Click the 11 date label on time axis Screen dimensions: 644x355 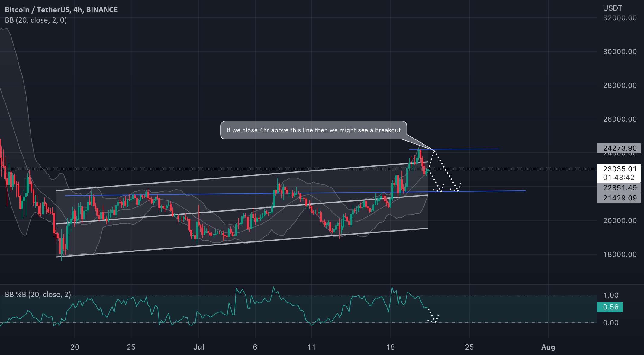pyautogui.click(x=311, y=347)
